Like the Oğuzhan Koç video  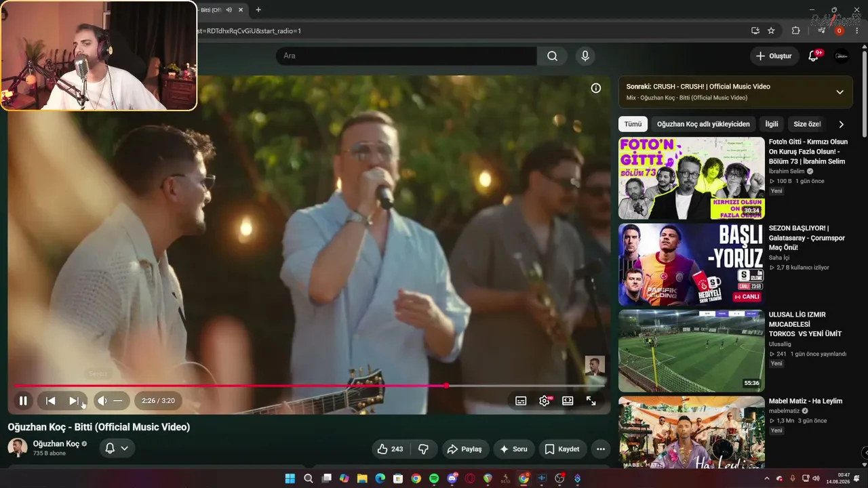point(390,449)
